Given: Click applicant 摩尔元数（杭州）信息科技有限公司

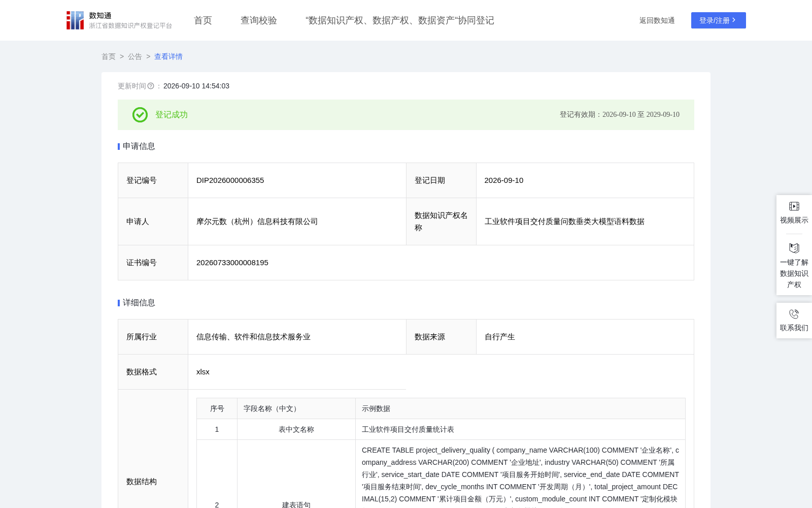Looking at the screenshot, I should coord(257,221).
